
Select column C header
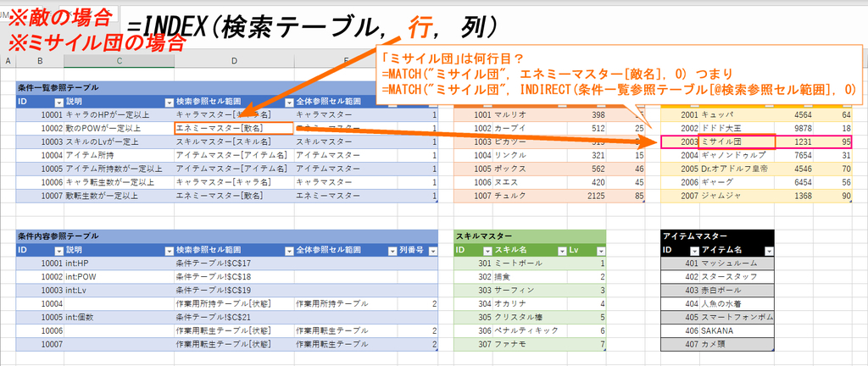119,60
